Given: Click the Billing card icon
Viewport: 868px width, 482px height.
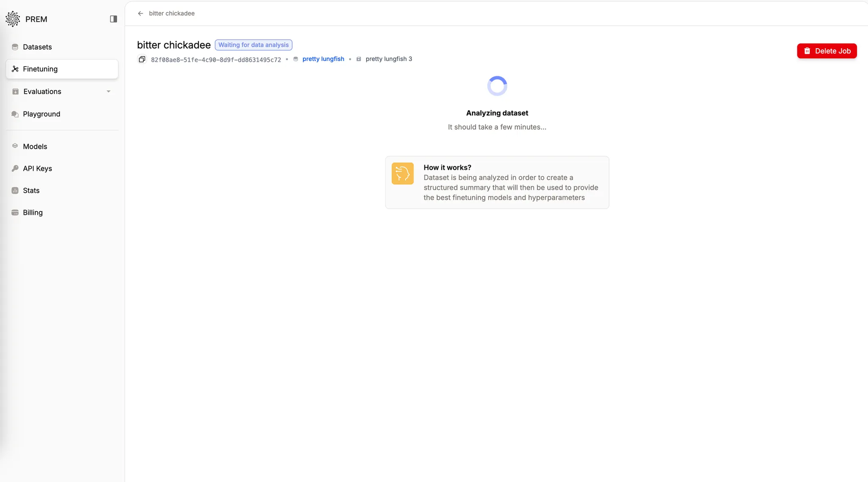Looking at the screenshot, I should pyautogui.click(x=15, y=213).
